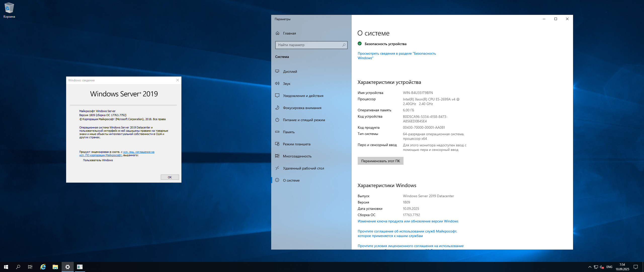Click the network tray icon
This screenshot has width=644, height=272.
pyautogui.click(x=596, y=267)
